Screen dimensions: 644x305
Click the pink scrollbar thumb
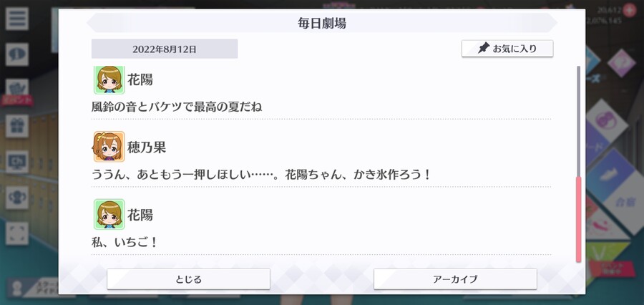(x=579, y=220)
